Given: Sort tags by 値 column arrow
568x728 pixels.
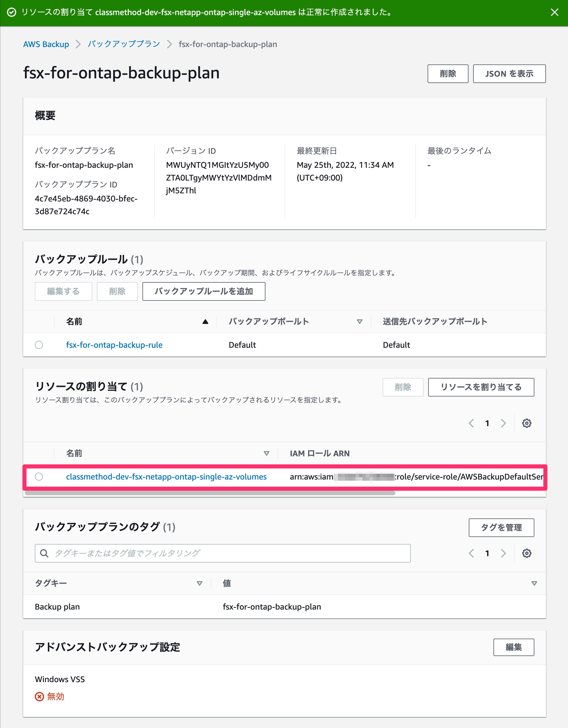Looking at the screenshot, I should click(534, 583).
